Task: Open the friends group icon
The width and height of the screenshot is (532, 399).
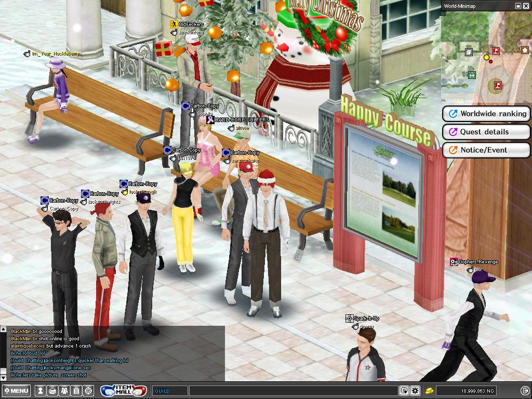Action: [64, 391]
